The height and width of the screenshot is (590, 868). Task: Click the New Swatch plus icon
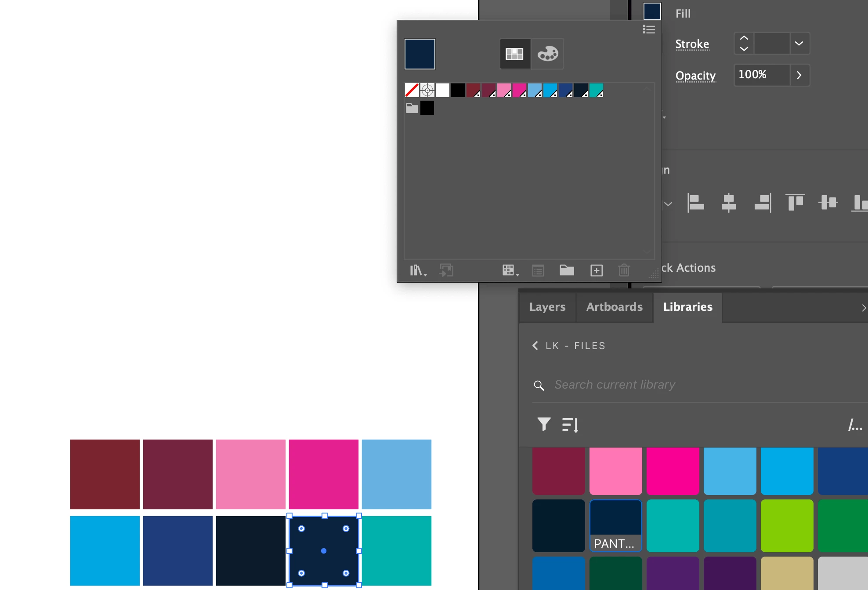click(x=596, y=270)
